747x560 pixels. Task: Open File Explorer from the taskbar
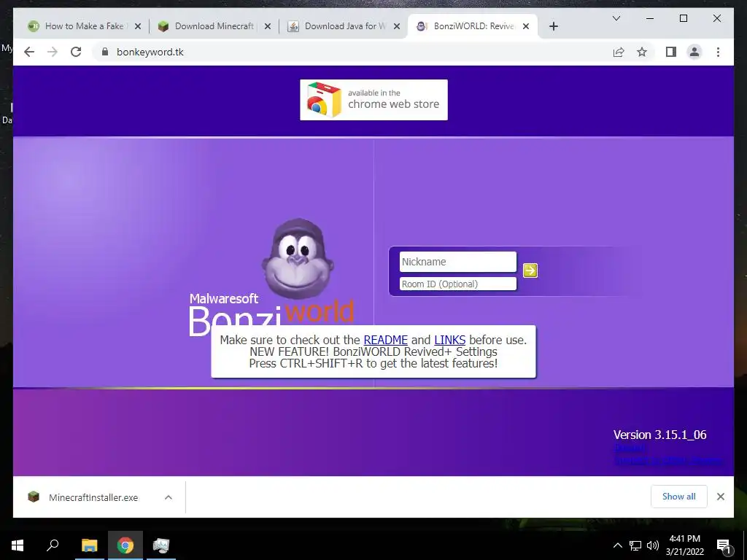[x=89, y=545]
